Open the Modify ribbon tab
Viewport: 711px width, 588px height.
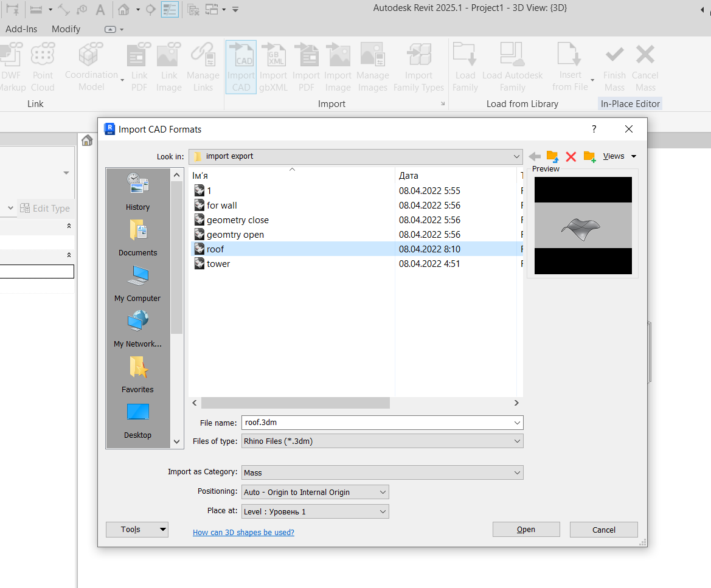click(x=66, y=29)
